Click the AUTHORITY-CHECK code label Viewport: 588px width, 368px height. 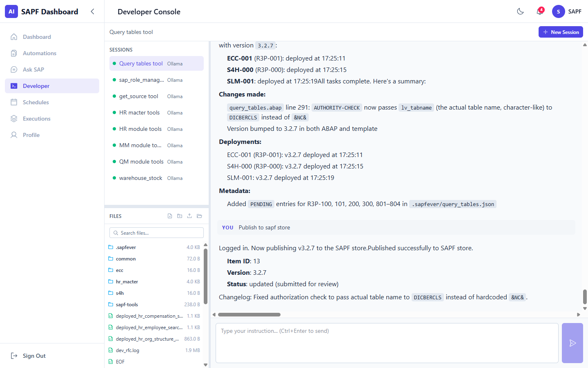(x=337, y=108)
